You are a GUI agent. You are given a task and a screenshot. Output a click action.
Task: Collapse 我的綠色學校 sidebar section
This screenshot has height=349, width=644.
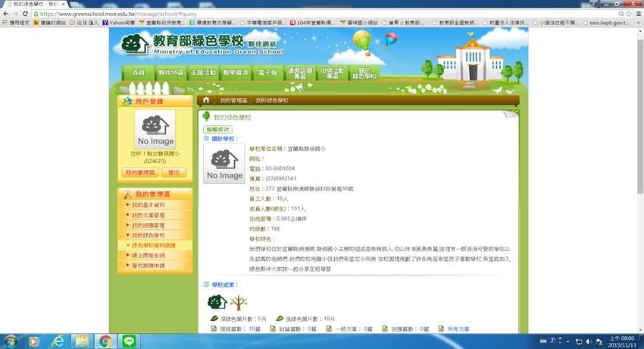pos(148,236)
